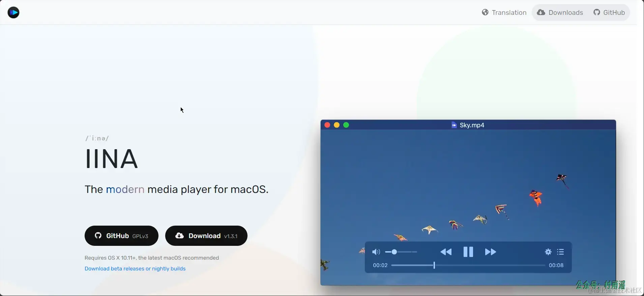The width and height of the screenshot is (644, 296).
Task: Click the 00:08 duration label
Action: pos(556,265)
